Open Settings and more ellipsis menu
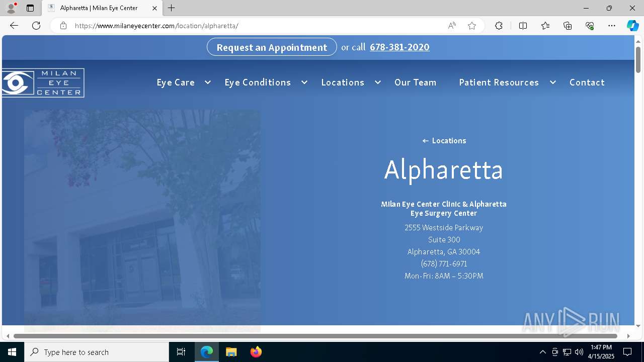The height and width of the screenshot is (362, 644). coord(612,26)
